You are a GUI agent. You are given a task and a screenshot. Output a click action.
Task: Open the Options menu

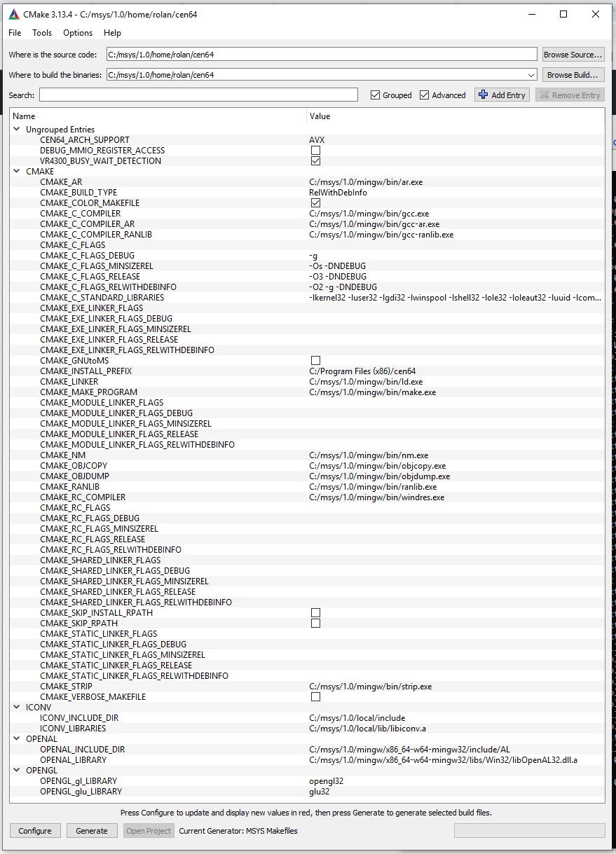coord(77,32)
